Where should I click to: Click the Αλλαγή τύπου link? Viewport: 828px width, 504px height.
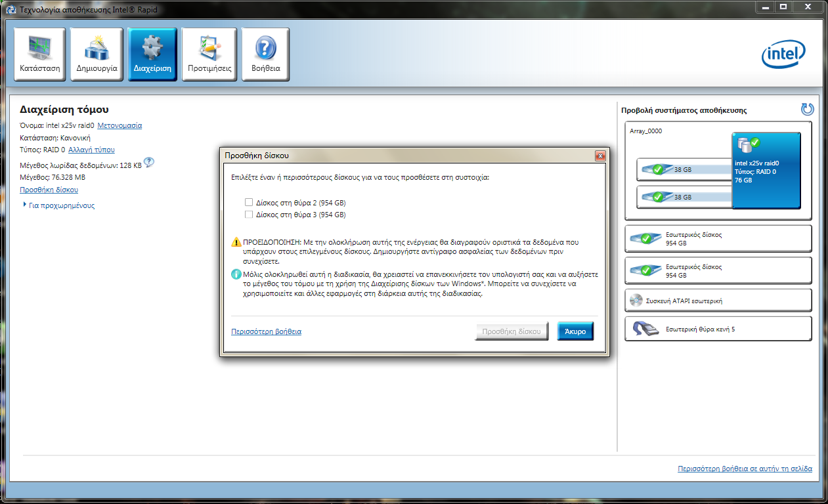(91, 150)
